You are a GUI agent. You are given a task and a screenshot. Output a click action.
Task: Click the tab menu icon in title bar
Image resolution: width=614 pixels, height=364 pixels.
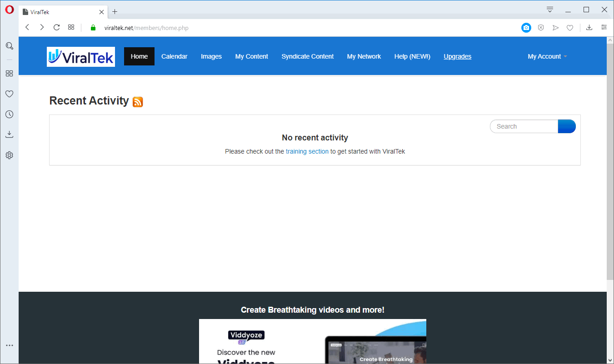point(550,10)
